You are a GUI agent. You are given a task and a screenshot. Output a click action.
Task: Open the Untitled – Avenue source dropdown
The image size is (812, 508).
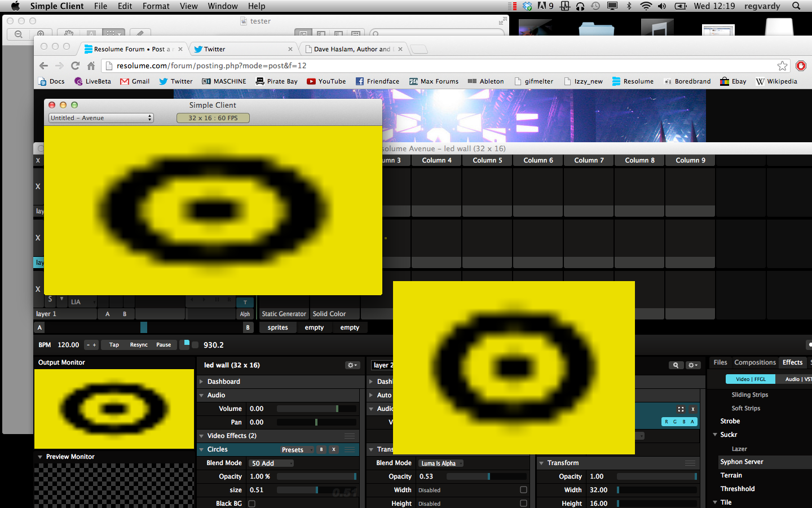(x=101, y=118)
